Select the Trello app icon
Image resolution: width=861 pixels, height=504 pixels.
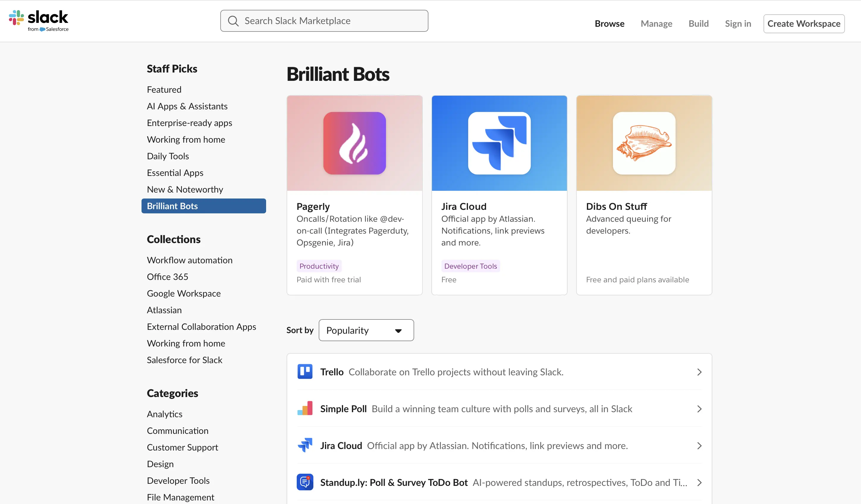[305, 371]
